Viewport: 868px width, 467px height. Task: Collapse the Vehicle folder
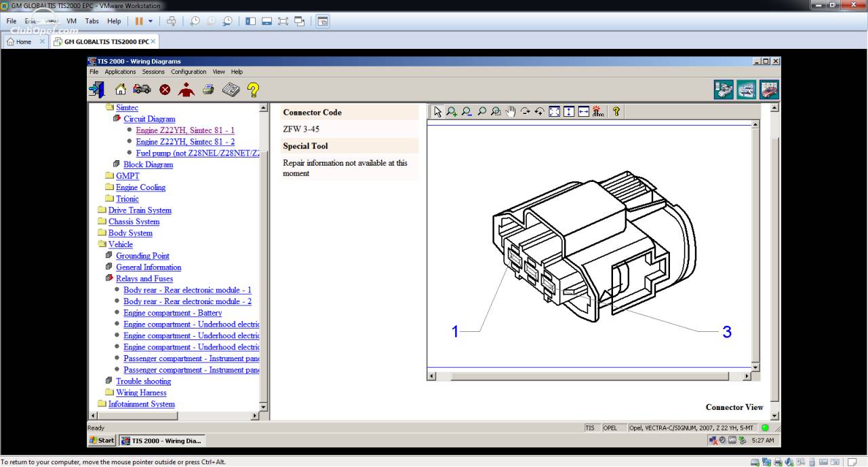[102, 244]
